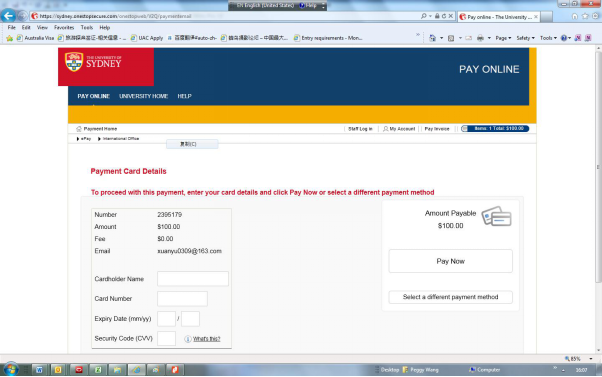602x377 pixels.
Task: Click the Pay Now button
Action: click(450, 261)
